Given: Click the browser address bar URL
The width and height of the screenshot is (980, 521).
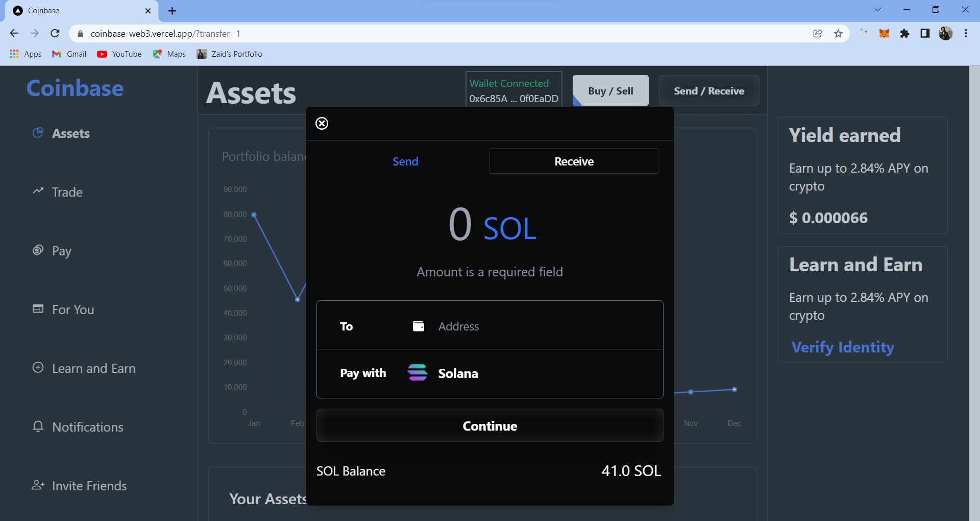Looking at the screenshot, I should point(165,34).
